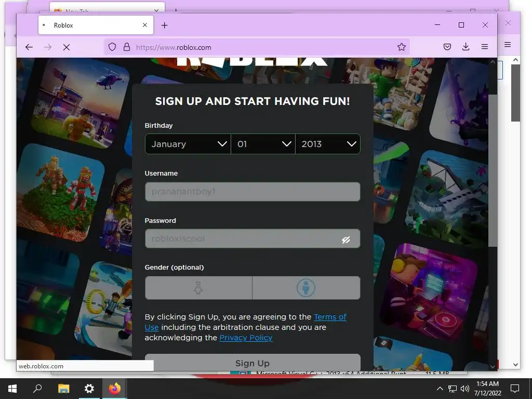Expand the birthday year dropdown showing 2013
Image resolution: width=532 pixels, height=399 pixels.
[328, 144]
